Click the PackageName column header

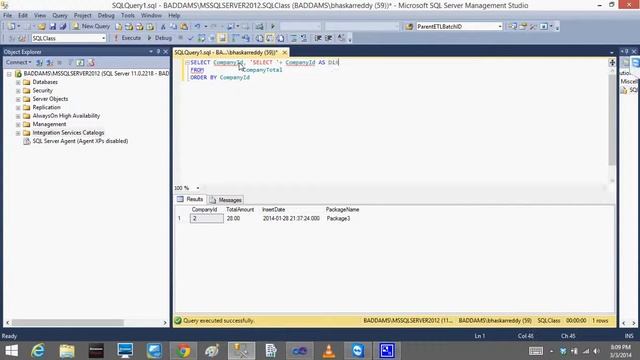(x=342, y=209)
